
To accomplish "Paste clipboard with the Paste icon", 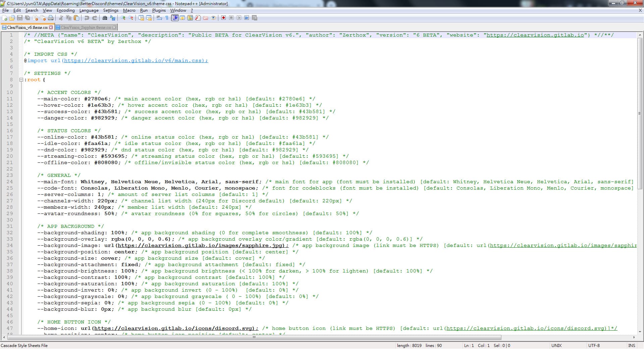I will (x=76, y=18).
